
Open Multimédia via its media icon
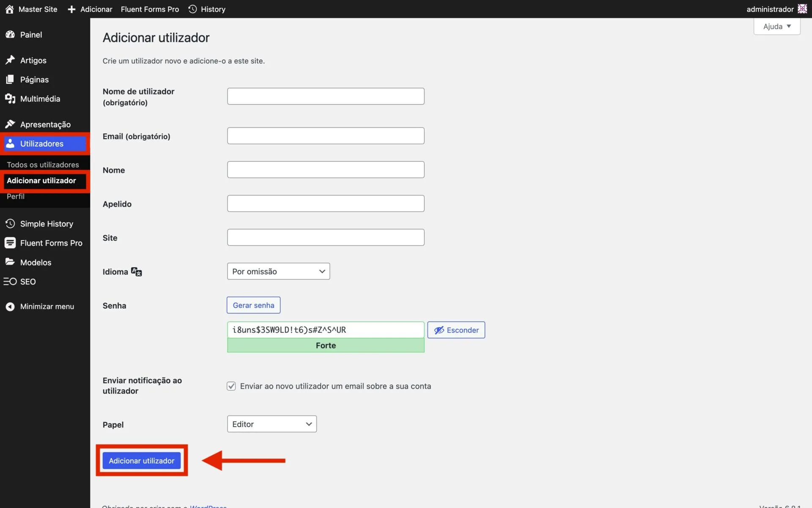tap(10, 99)
